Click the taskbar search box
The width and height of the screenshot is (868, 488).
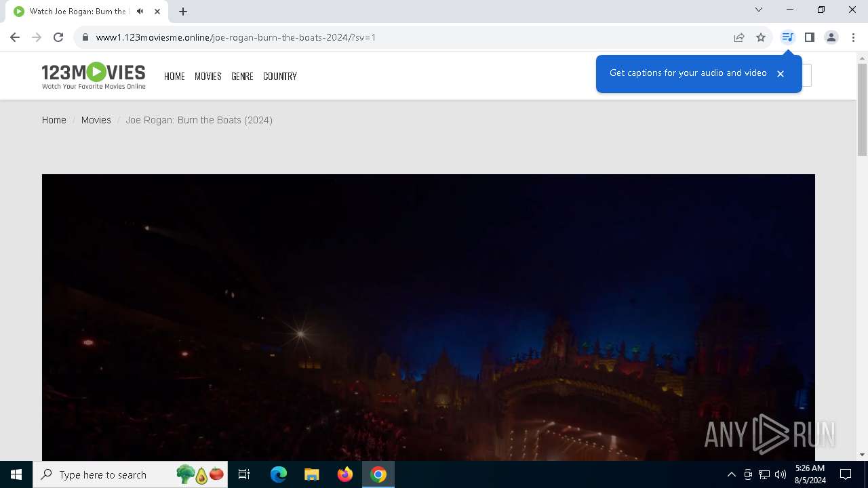131,474
